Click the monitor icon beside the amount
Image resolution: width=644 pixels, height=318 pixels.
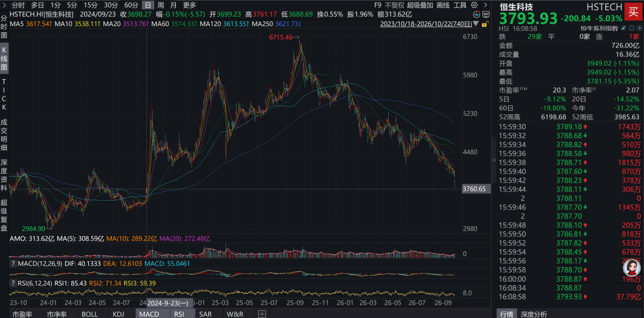coord(486,14)
